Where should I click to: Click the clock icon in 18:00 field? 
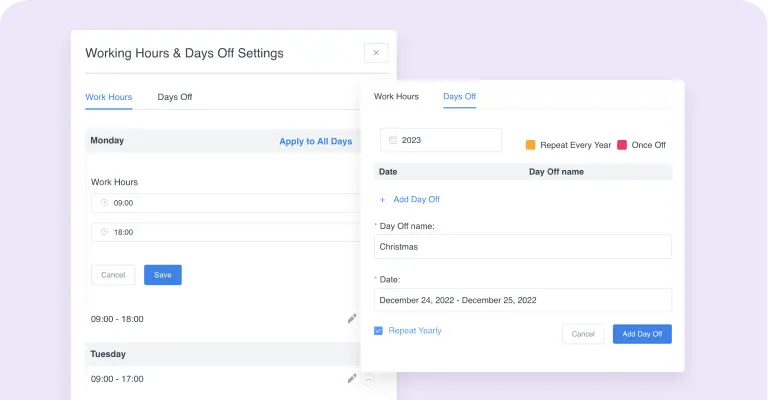[x=104, y=232]
